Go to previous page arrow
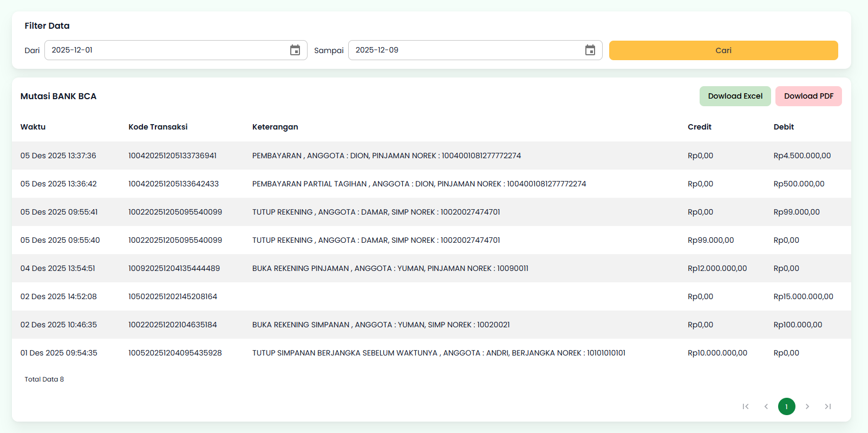The width and height of the screenshot is (868, 433). point(766,406)
